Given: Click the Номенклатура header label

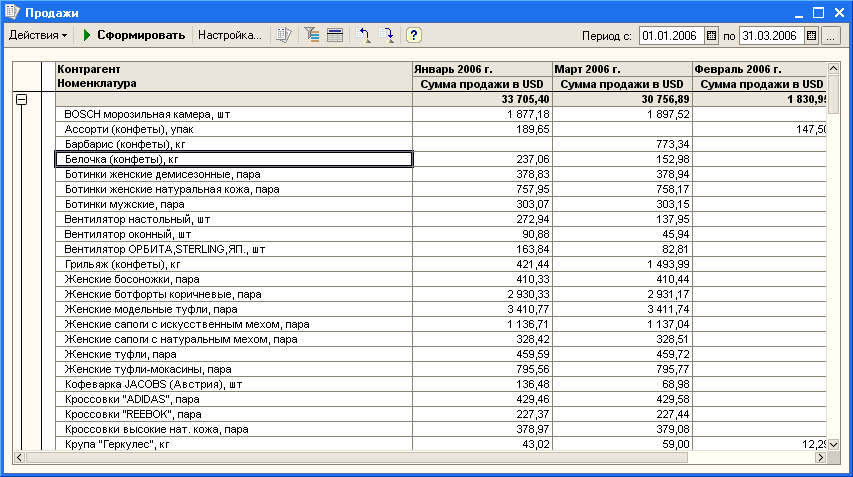Looking at the screenshot, I should tap(97, 83).
